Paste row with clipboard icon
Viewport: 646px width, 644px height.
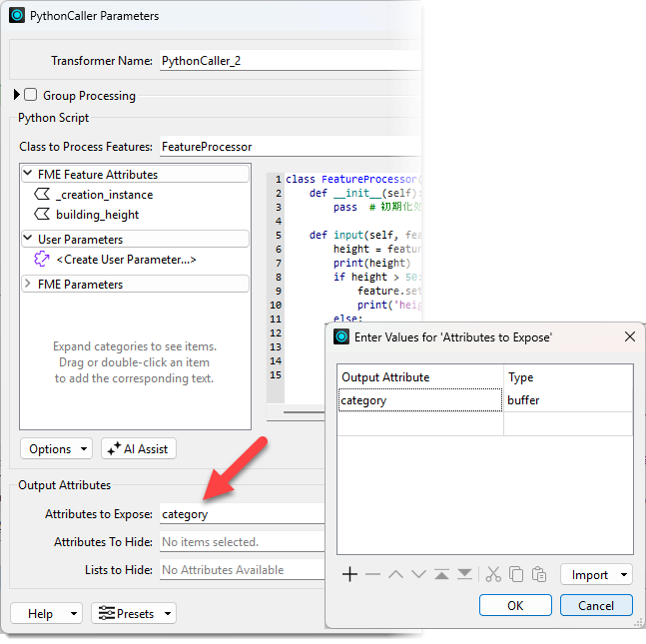point(539,574)
